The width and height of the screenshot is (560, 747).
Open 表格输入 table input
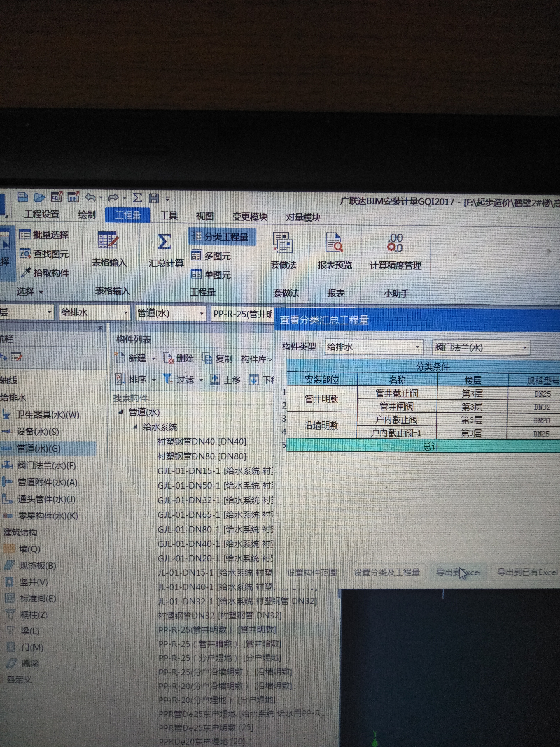click(x=109, y=249)
